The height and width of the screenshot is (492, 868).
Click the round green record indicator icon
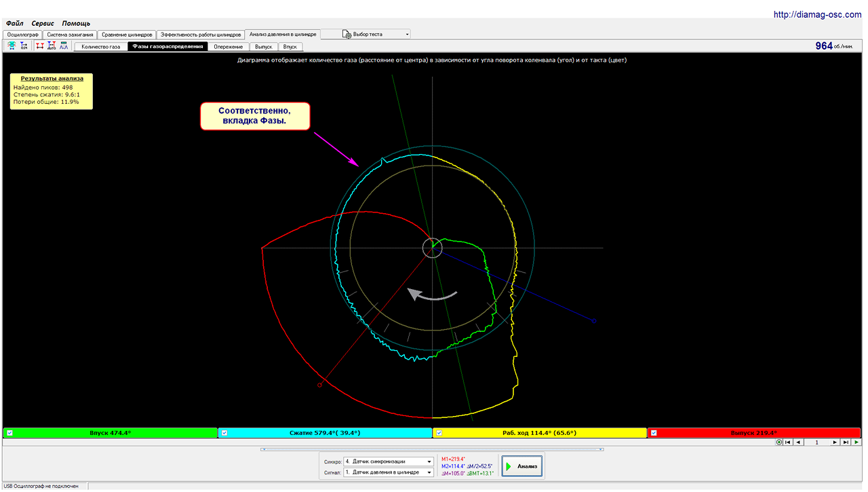[x=779, y=442]
